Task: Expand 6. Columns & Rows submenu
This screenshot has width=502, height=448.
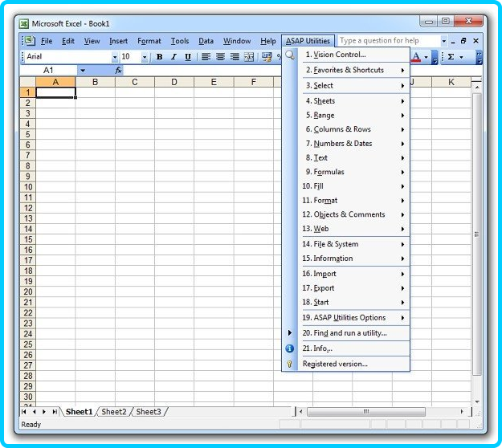Action: [x=353, y=129]
